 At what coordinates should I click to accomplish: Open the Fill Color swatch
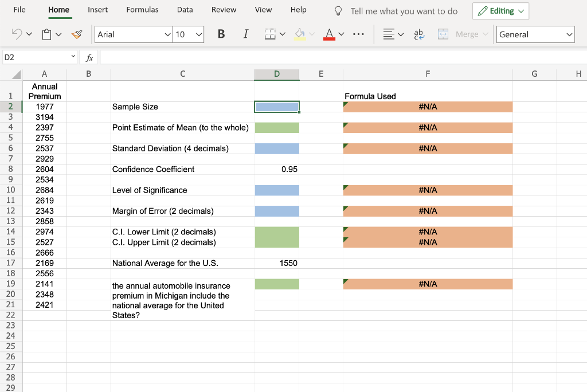pyautogui.click(x=301, y=34)
